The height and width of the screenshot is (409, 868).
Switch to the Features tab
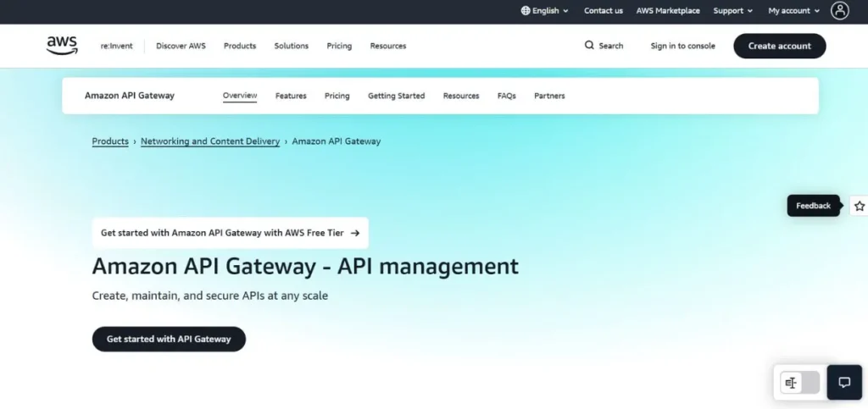pos(291,96)
